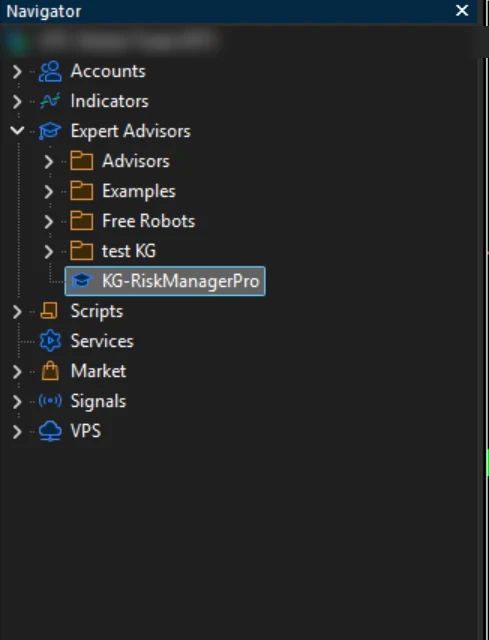Click the Signals broadcast icon

coord(50,401)
